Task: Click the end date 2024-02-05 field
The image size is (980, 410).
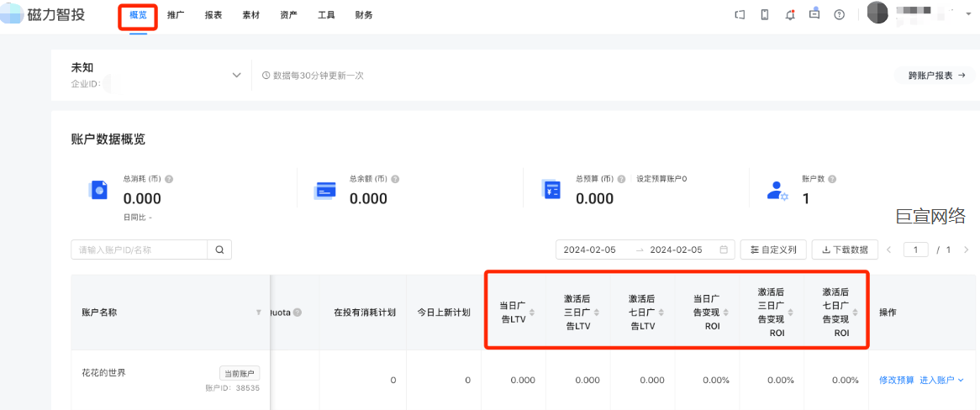Action: pyautogui.click(x=677, y=250)
